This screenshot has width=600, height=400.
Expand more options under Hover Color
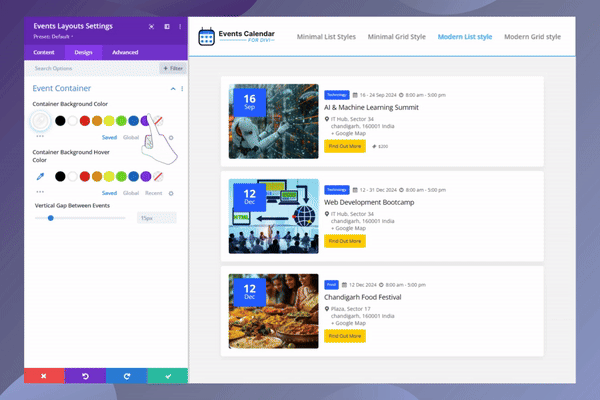point(40,191)
